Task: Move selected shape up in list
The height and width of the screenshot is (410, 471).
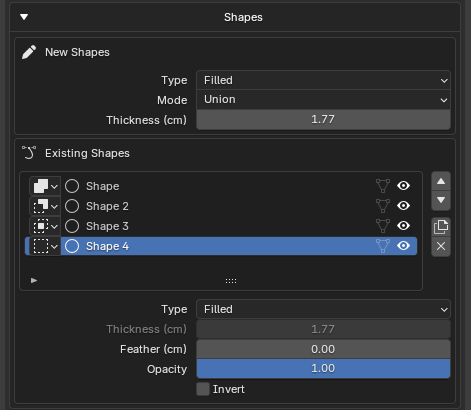Action: tap(441, 181)
